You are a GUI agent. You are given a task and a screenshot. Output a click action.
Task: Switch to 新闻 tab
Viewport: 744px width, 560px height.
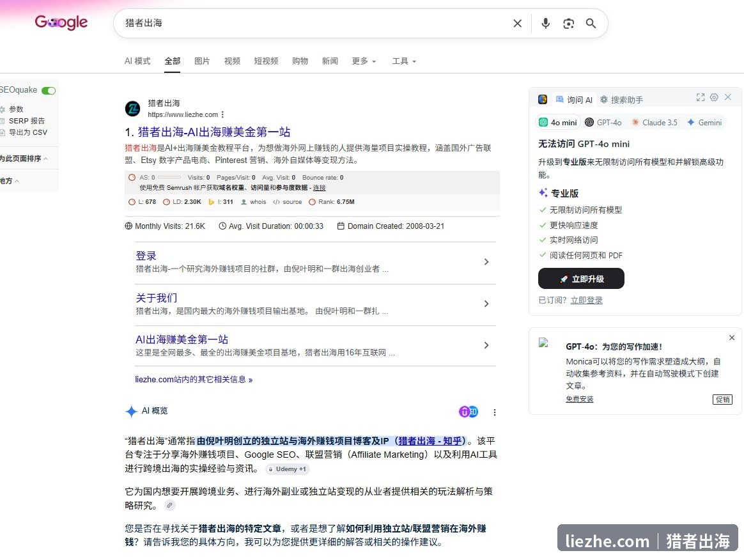pyautogui.click(x=330, y=61)
